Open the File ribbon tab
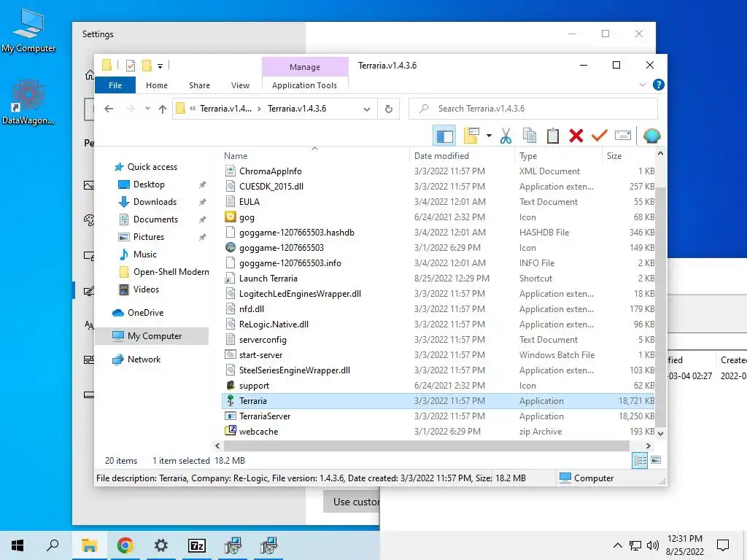The height and width of the screenshot is (560, 747). click(115, 85)
